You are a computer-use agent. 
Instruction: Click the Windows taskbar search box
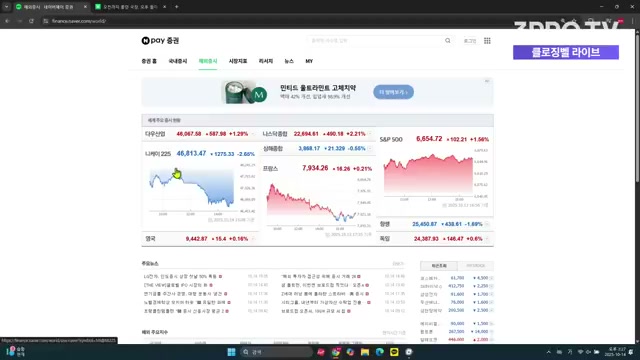point(276,352)
